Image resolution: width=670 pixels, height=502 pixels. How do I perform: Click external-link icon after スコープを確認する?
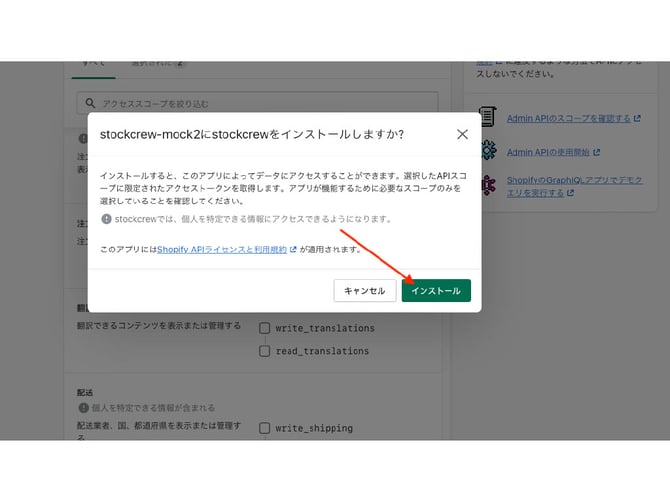click(x=637, y=118)
